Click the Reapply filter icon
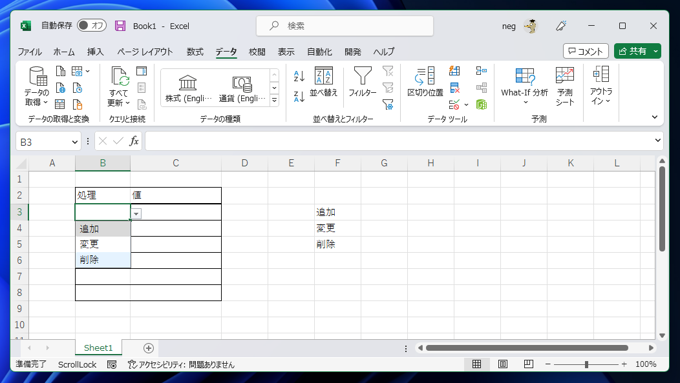The width and height of the screenshot is (680, 383). (x=388, y=88)
